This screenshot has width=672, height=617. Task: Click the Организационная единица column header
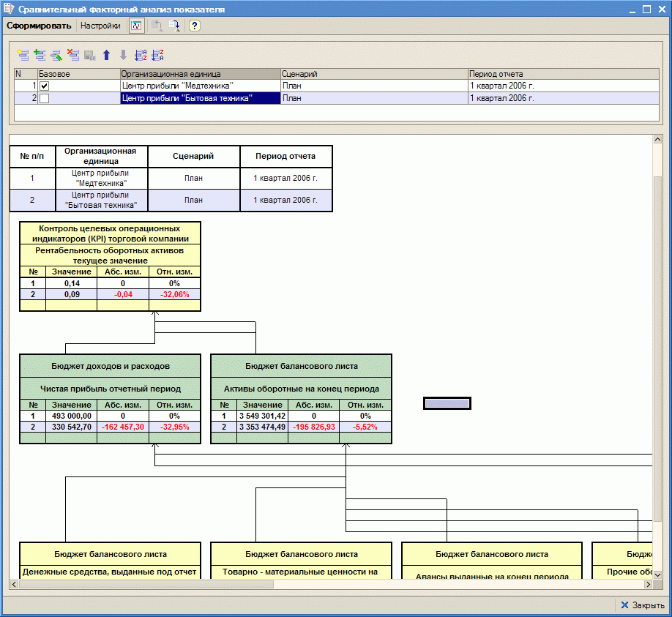200,74
